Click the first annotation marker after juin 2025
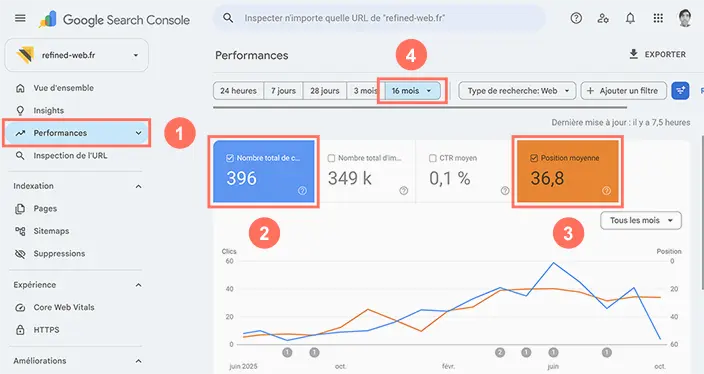This screenshot has width=704, height=374. (x=287, y=352)
